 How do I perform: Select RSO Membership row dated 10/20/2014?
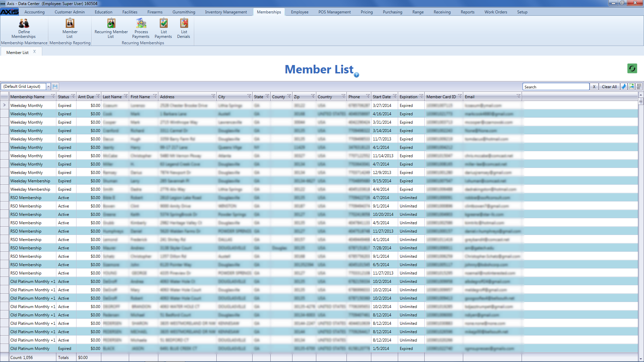(x=324, y=214)
